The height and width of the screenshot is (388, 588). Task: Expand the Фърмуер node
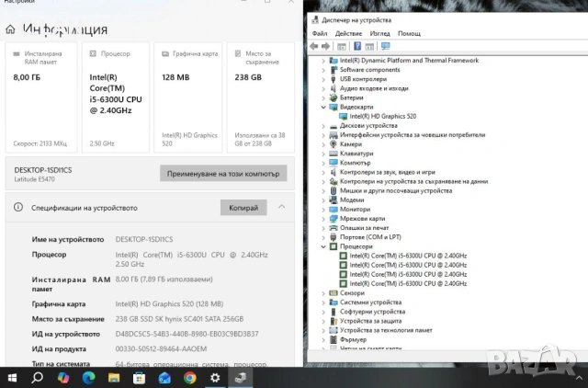coord(323,340)
